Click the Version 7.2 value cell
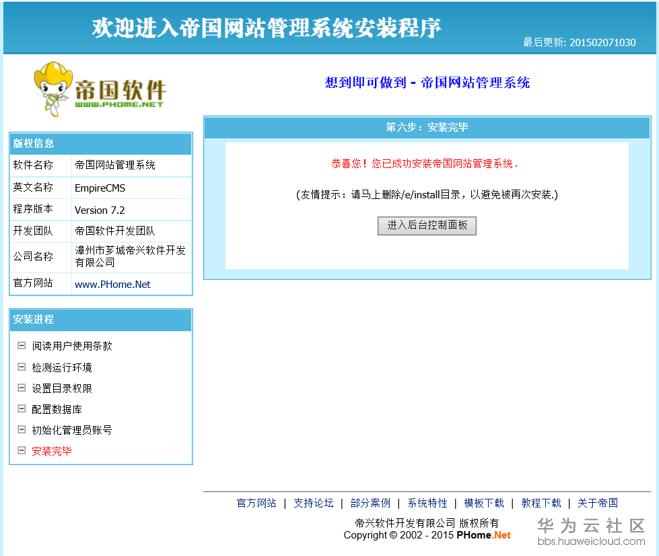 pyautogui.click(x=131, y=210)
